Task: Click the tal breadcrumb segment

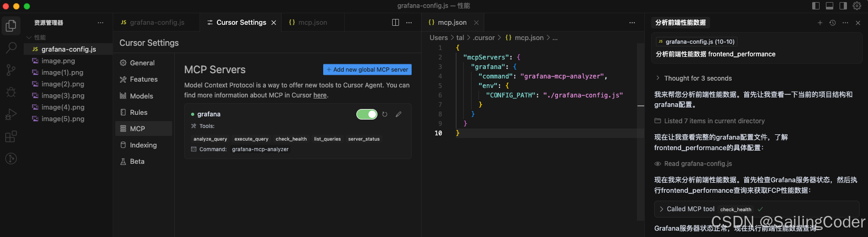Action: [x=460, y=38]
